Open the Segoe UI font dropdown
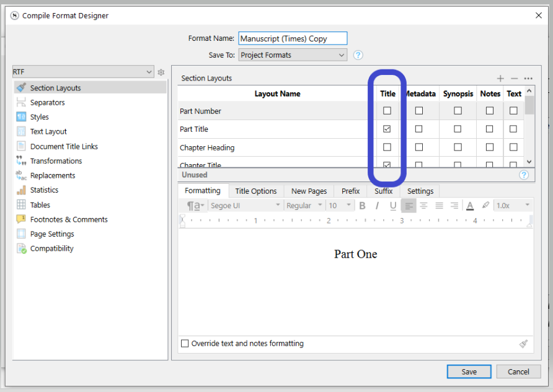Screen dimensions: 553x392 pos(246,206)
